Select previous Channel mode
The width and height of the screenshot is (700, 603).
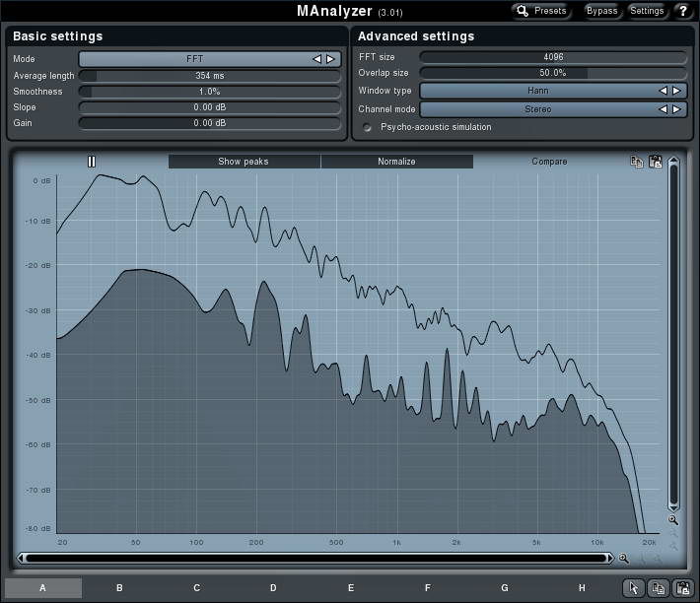tap(663, 109)
